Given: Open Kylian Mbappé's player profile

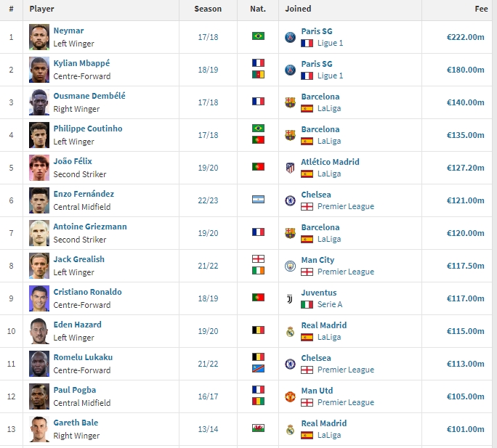Looking at the screenshot, I should (81, 63).
